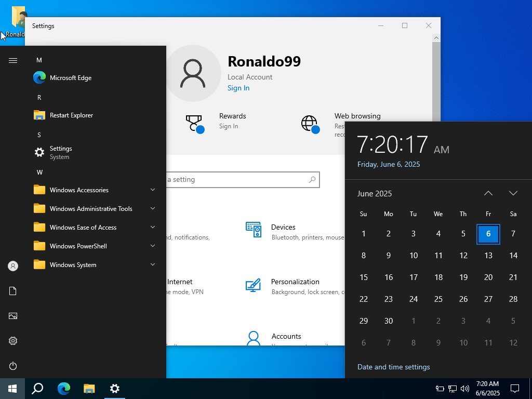
Task: Click the Rewards medal icon in Settings
Action: tap(195, 124)
